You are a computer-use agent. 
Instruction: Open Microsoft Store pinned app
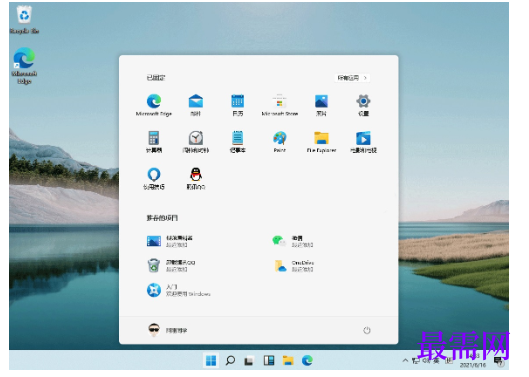click(280, 105)
